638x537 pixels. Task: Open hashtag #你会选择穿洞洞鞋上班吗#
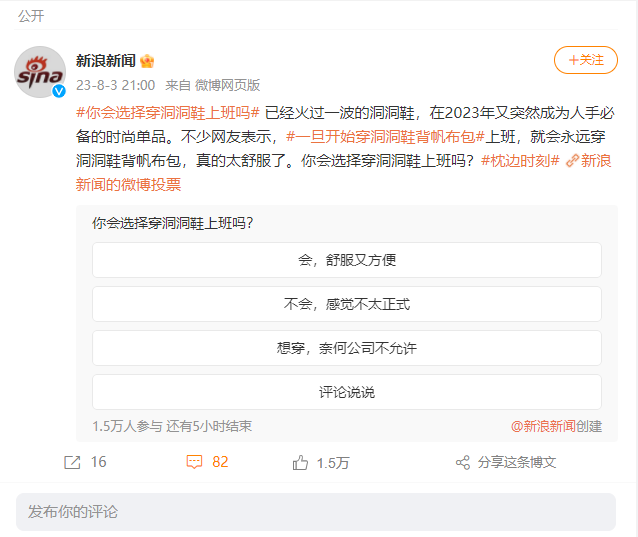tap(168, 112)
